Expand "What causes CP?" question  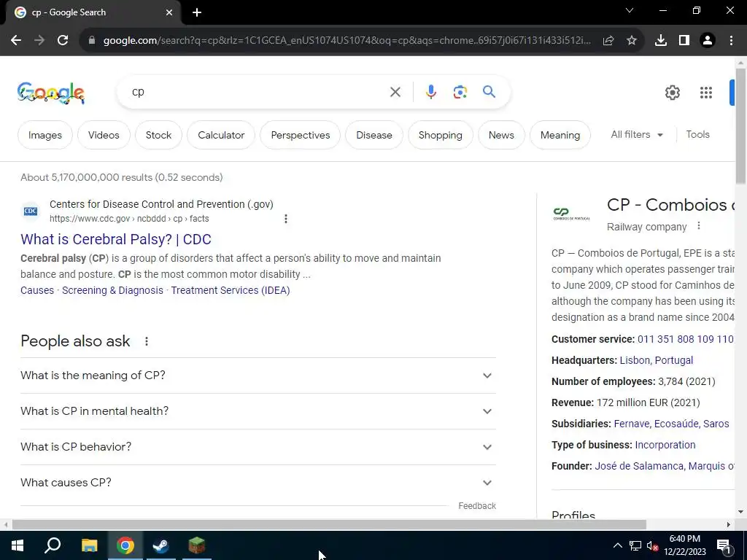pos(258,483)
